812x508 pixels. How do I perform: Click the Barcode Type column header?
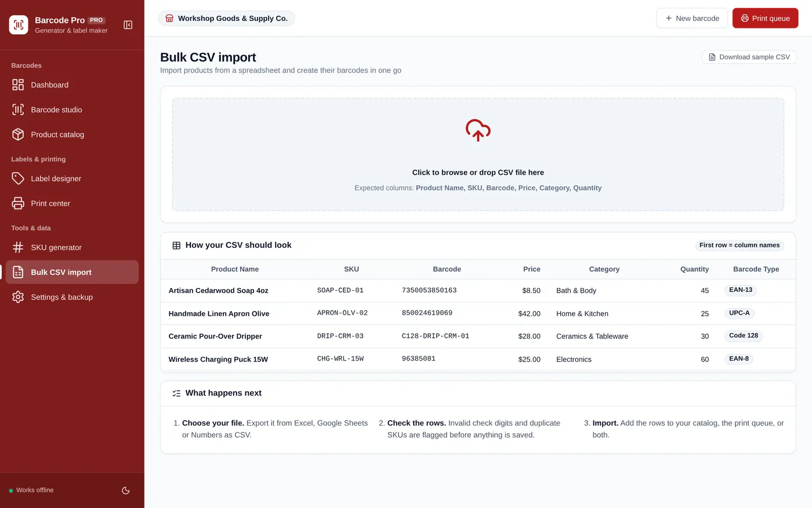(756, 269)
